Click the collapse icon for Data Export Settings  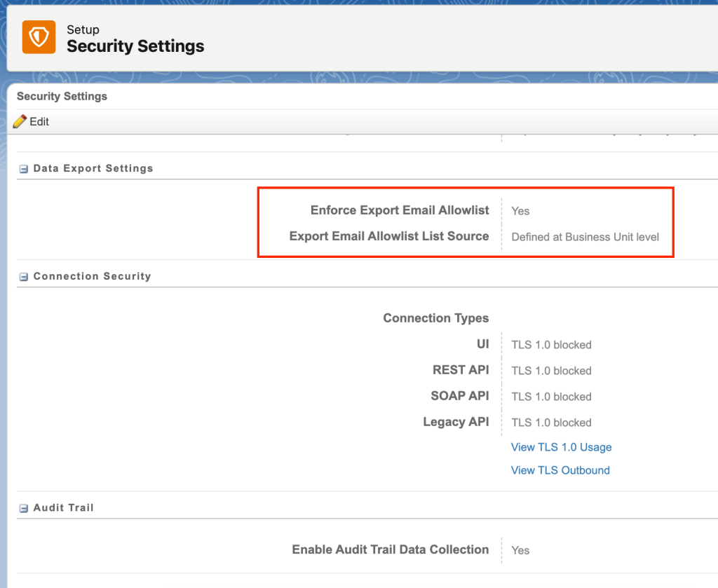click(23, 168)
